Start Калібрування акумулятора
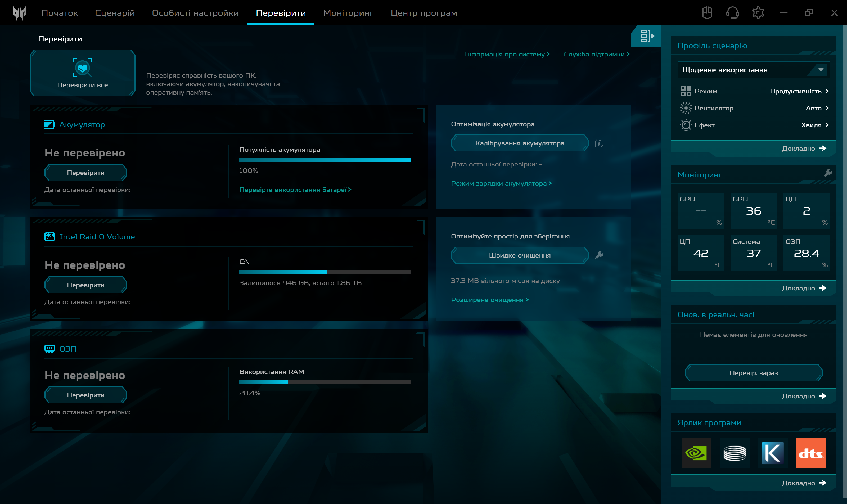The height and width of the screenshot is (504, 847). [519, 143]
